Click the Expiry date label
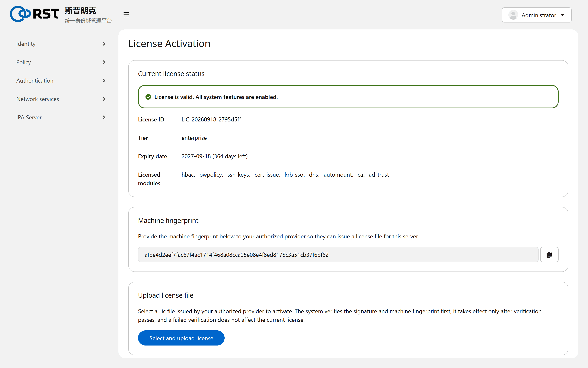 click(x=153, y=156)
